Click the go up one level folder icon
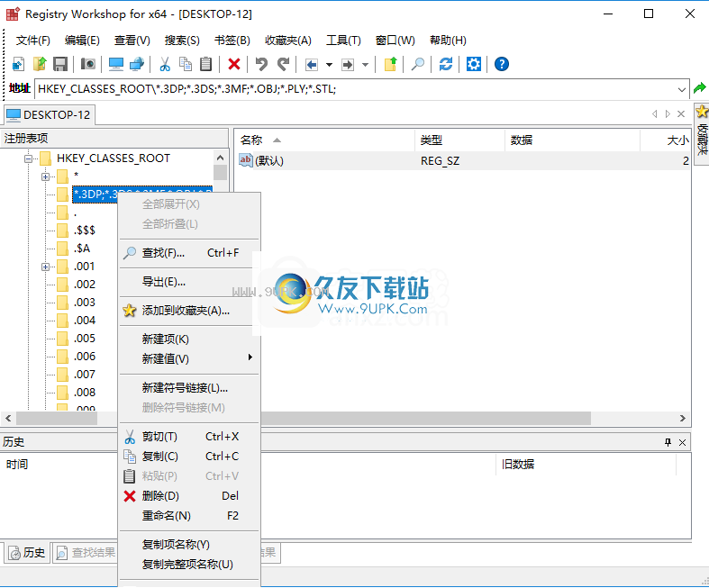 point(390,64)
